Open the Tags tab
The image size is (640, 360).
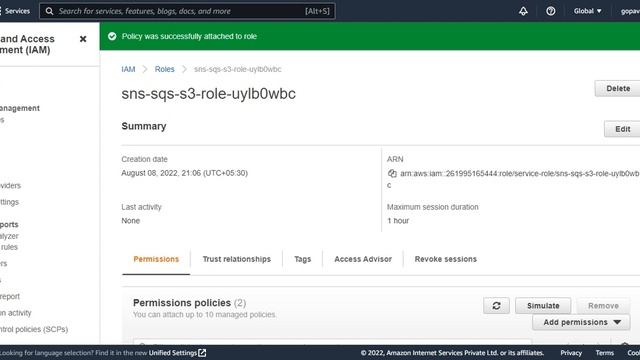click(x=302, y=259)
